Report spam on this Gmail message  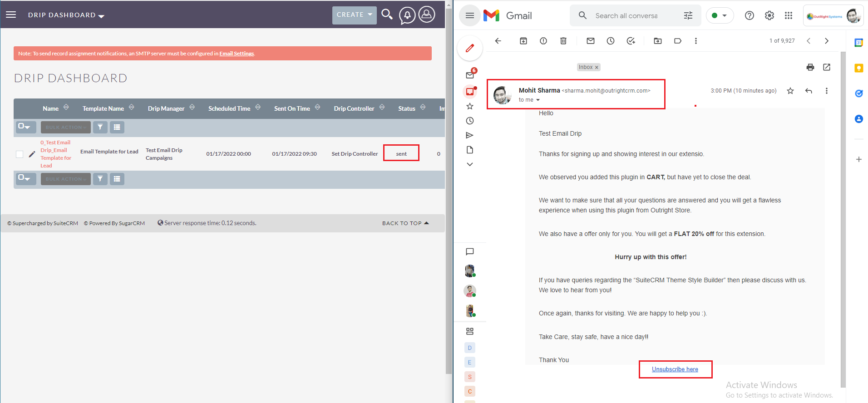pos(543,41)
